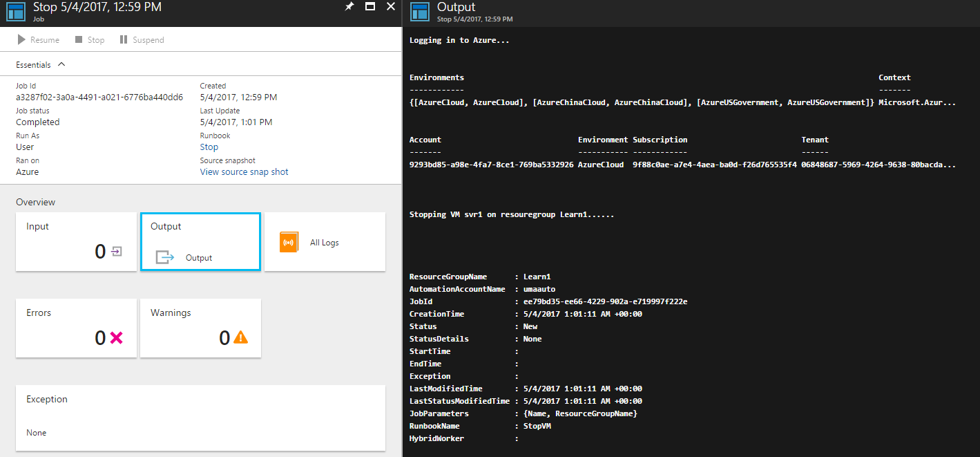
Task: Maximize the Stop job blade
Action: (370, 7)
